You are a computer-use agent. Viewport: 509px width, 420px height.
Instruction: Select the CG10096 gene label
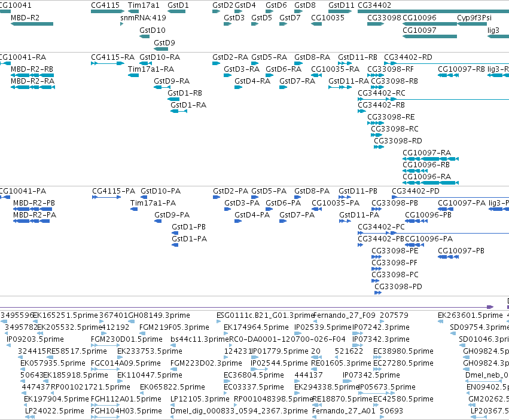click(419, 18)
